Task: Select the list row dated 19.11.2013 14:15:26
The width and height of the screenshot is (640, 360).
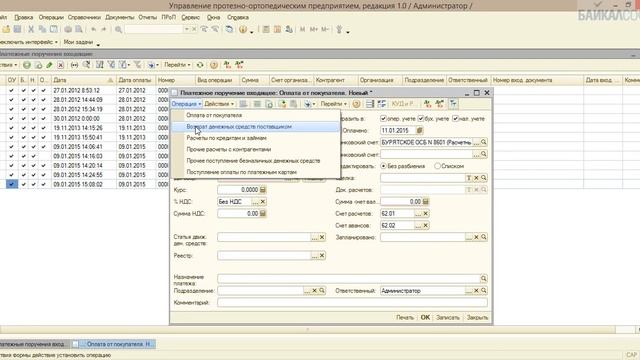Action: [84, 128]
